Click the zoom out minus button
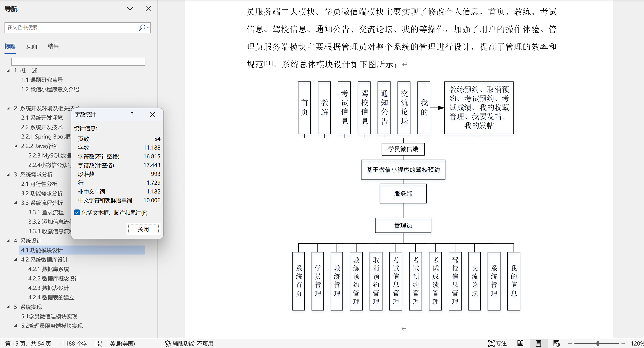644x348 pixels. (x=570, y=343)
